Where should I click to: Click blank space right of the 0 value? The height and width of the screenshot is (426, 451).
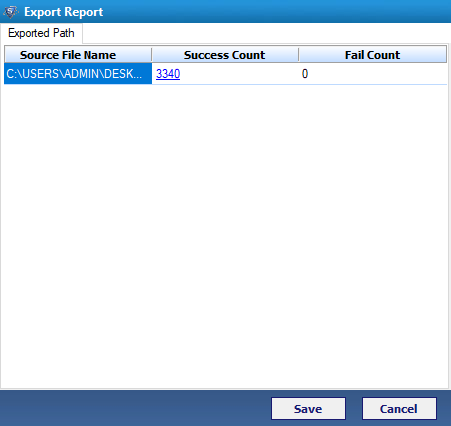pos(377,74)
